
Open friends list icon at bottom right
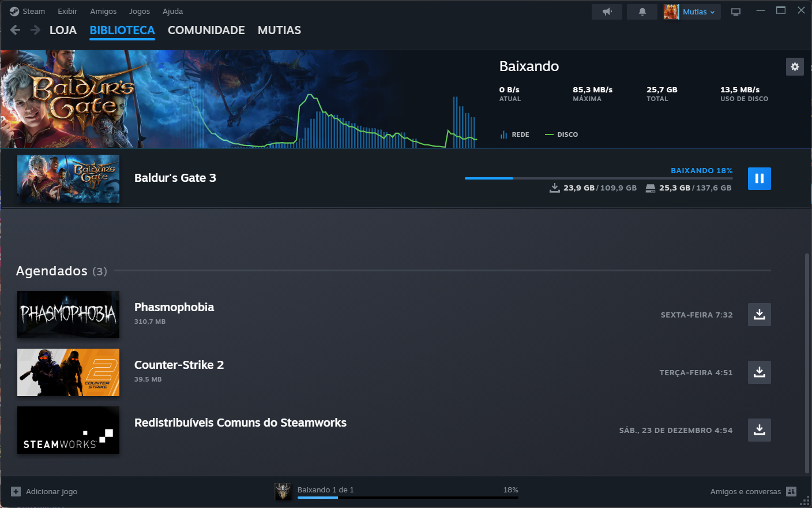coord(791,491)
